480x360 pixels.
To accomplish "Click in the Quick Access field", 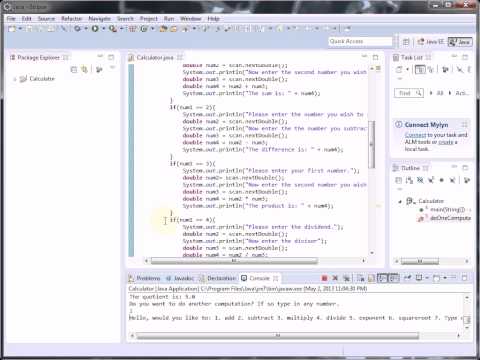I will pyautogui.click(x=360, y=41).
